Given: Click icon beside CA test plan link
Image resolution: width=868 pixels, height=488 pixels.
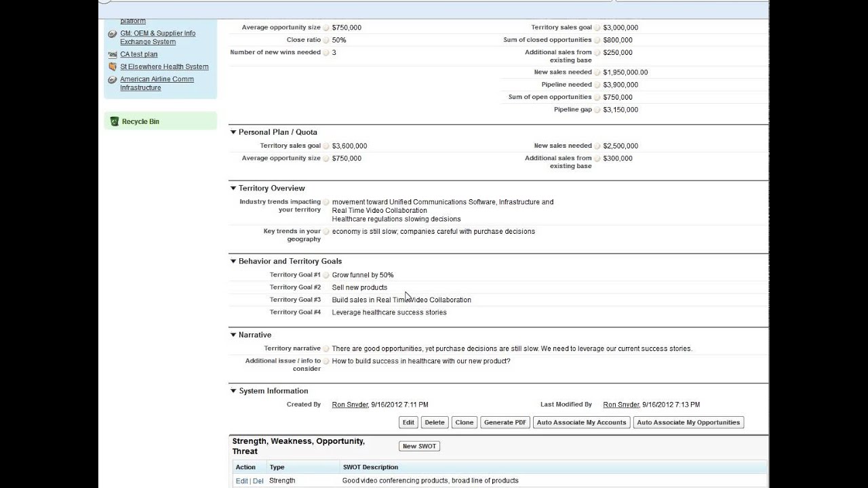Looking at the screenshot, I should [x=113, y=54].
